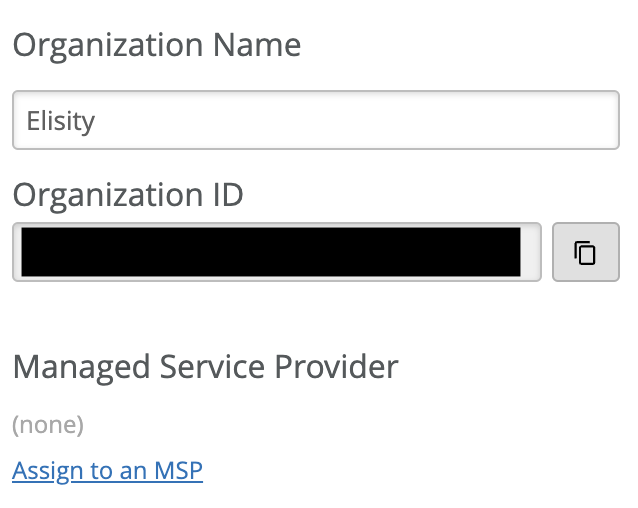
Task: Click the Organization Name label
Action: (x=156, y=45)
